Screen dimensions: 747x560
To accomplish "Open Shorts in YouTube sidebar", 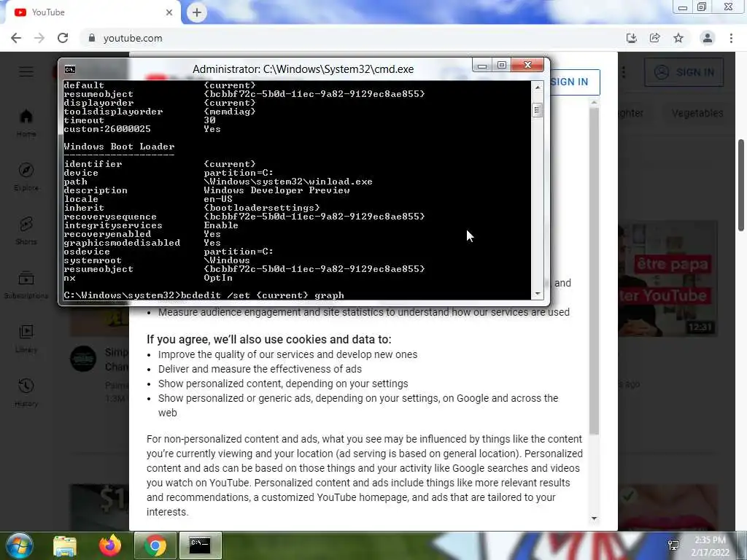I will (x=26, y=231).
